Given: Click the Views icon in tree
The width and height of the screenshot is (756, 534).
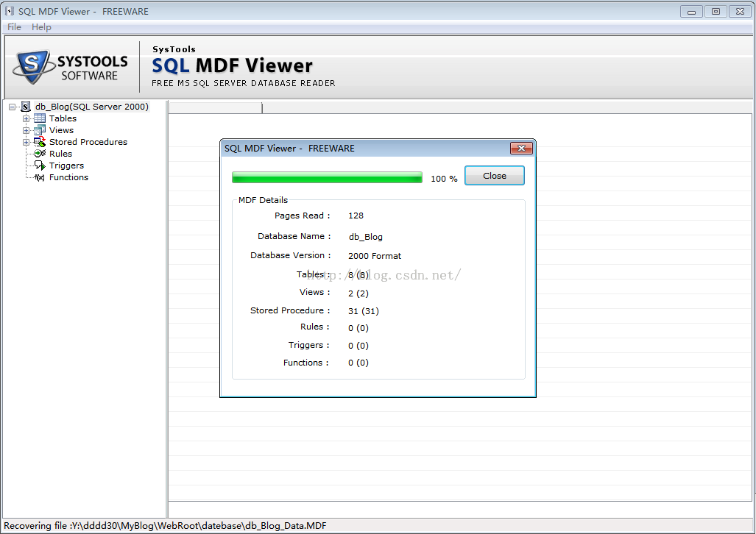Looking at the screenshot, I should (40, 130).
